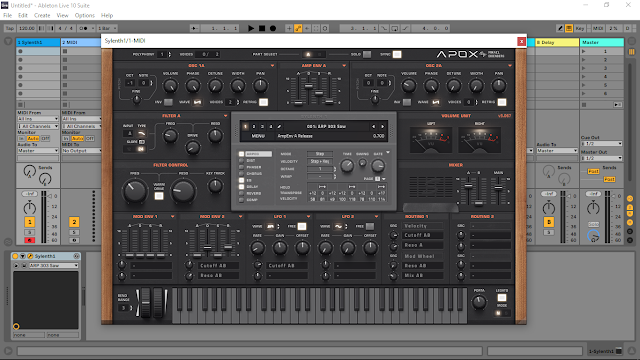Image resolution: width=640 pixels, height=360 pixels.
Task: Toggle the EQ effect checkbox
Action: point(241,180)
